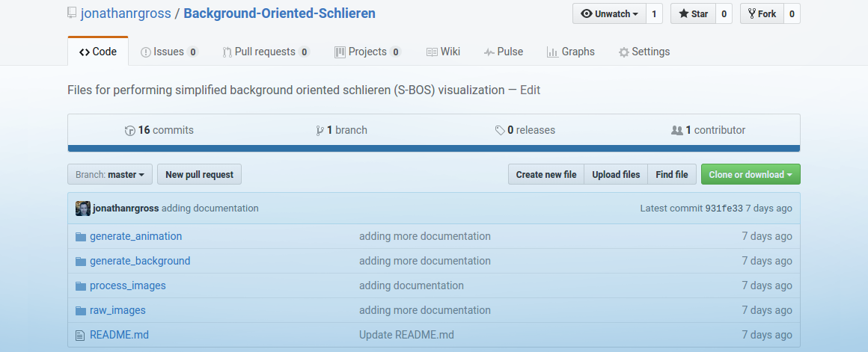Click jonathanrgross avatar thumbnail in commit row
868x352 pixels.
pos(83,209)
